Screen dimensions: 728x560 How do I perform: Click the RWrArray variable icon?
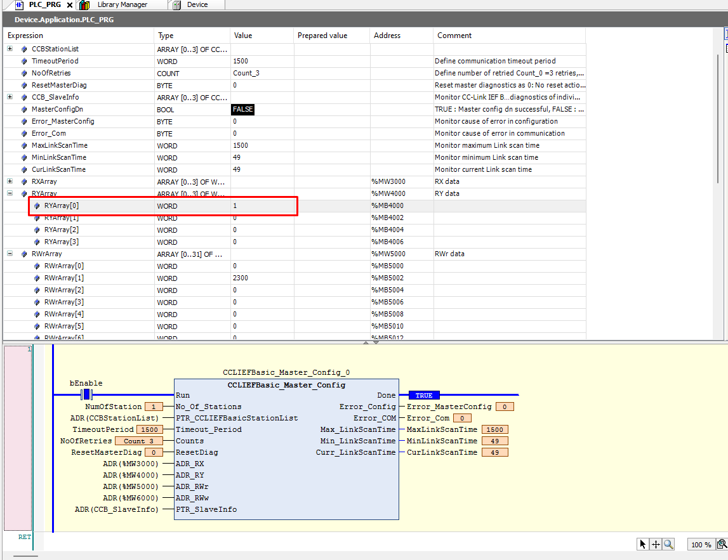[24, 254]
